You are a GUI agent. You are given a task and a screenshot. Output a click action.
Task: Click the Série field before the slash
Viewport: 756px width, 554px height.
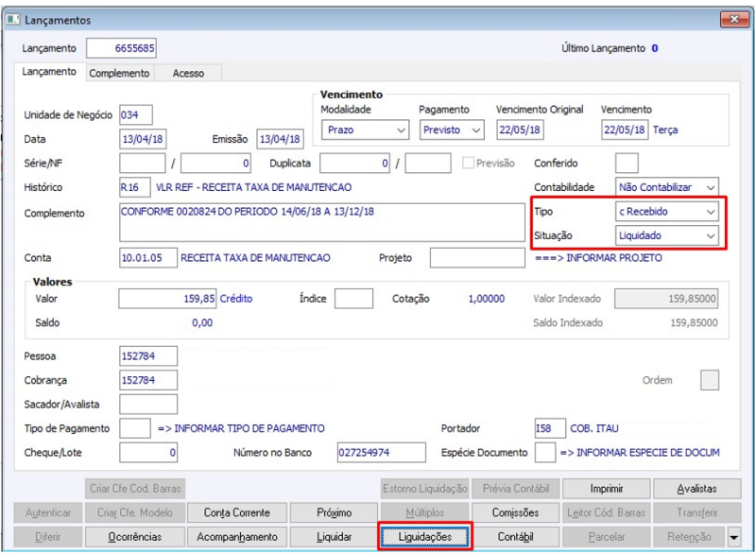pyautogui.click(x=143, y=163)
